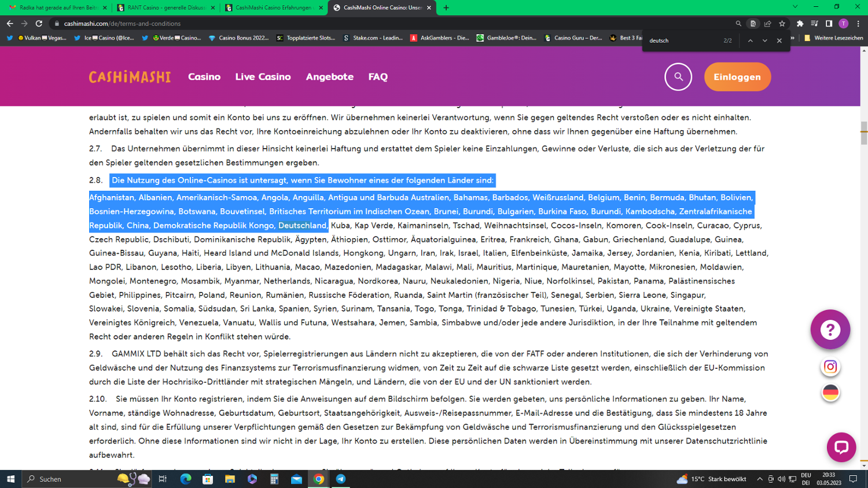Open the purple help question mark bubble
868x488 pixels.
830,330
